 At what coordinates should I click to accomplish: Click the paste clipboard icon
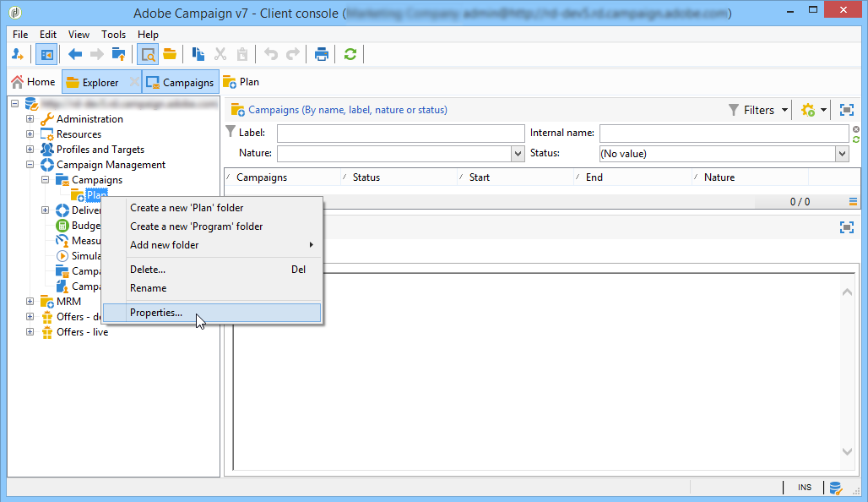click(x=242, y=54)
